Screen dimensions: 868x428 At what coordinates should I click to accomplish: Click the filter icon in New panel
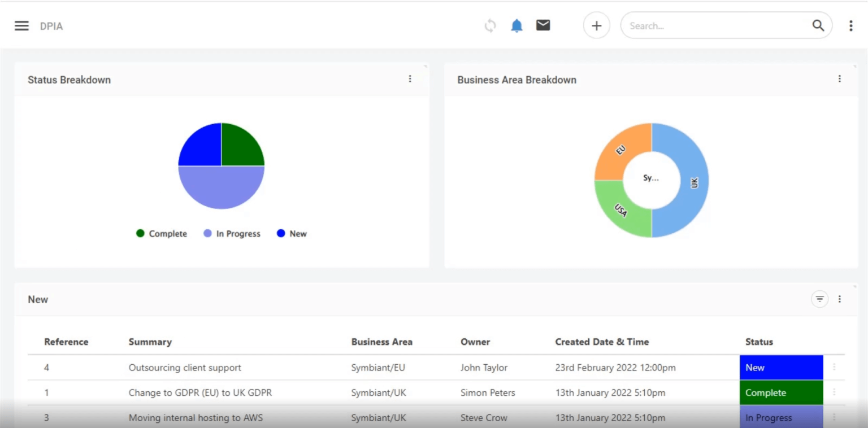(x=819, y=299)
